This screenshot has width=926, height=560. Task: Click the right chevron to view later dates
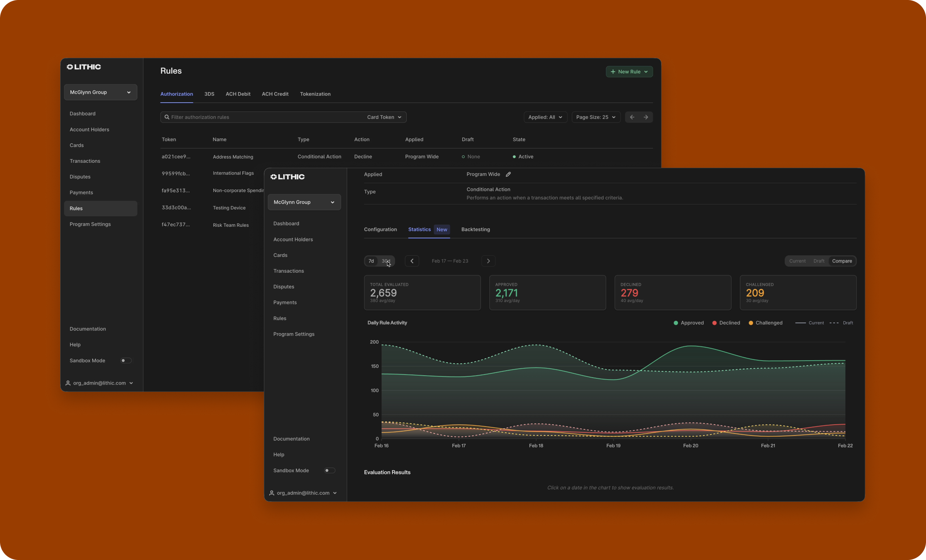tap(488, 261)
